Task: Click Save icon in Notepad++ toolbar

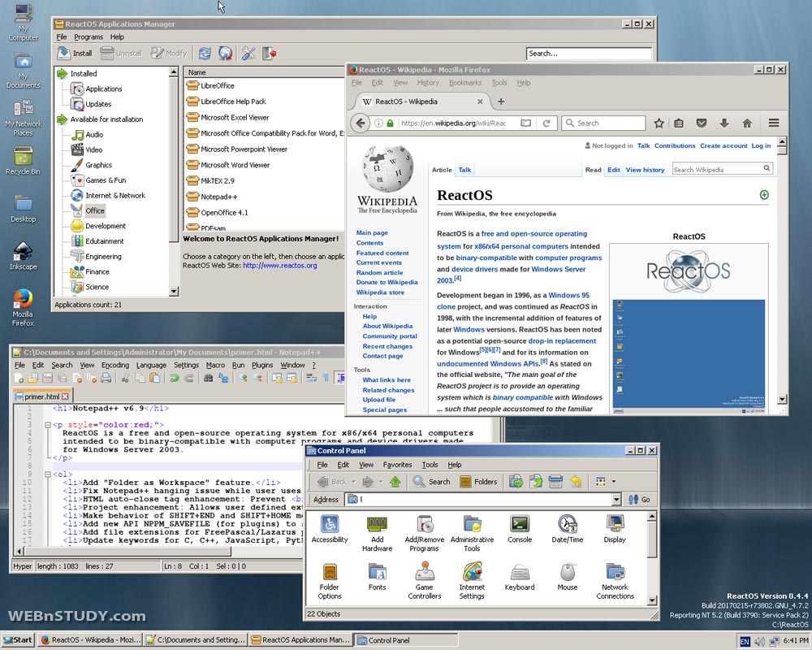Action: point(48,378)
